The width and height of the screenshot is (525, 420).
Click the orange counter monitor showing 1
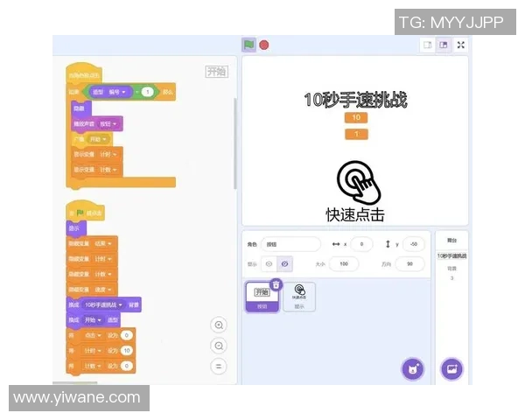click(x=357, y=134)
